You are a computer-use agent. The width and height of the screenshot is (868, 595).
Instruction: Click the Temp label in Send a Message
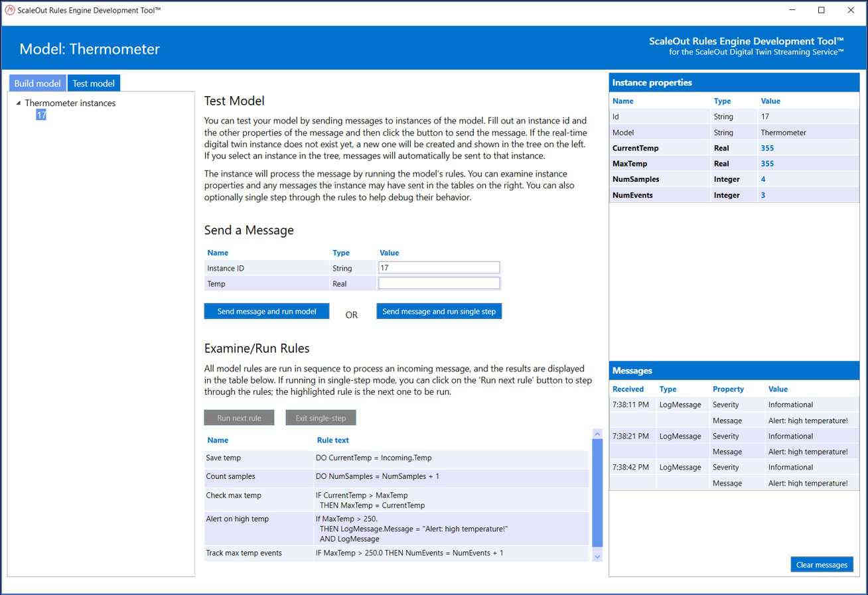(x=216, y=283)
